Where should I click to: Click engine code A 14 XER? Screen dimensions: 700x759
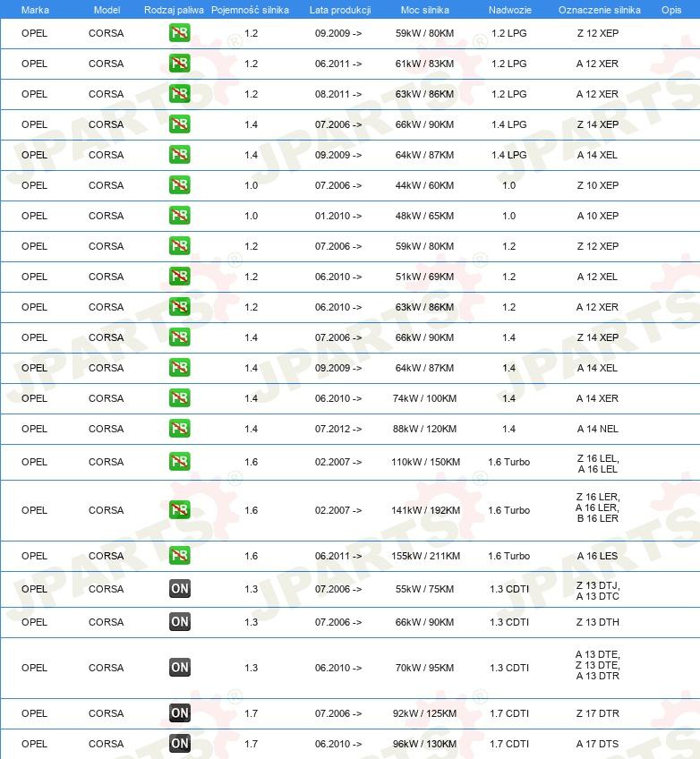coord(597,398)
